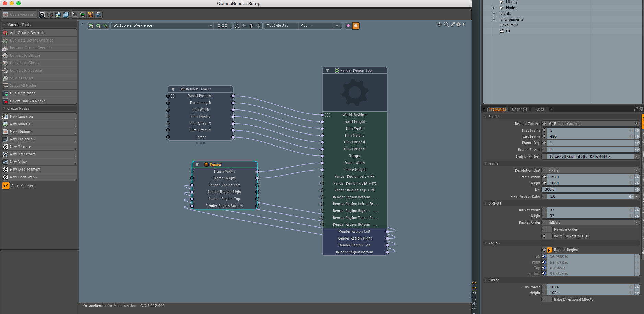Open the Render Camera dropdown in Properties
Viewport: 644px width, 314px height.
pos(593,124)
